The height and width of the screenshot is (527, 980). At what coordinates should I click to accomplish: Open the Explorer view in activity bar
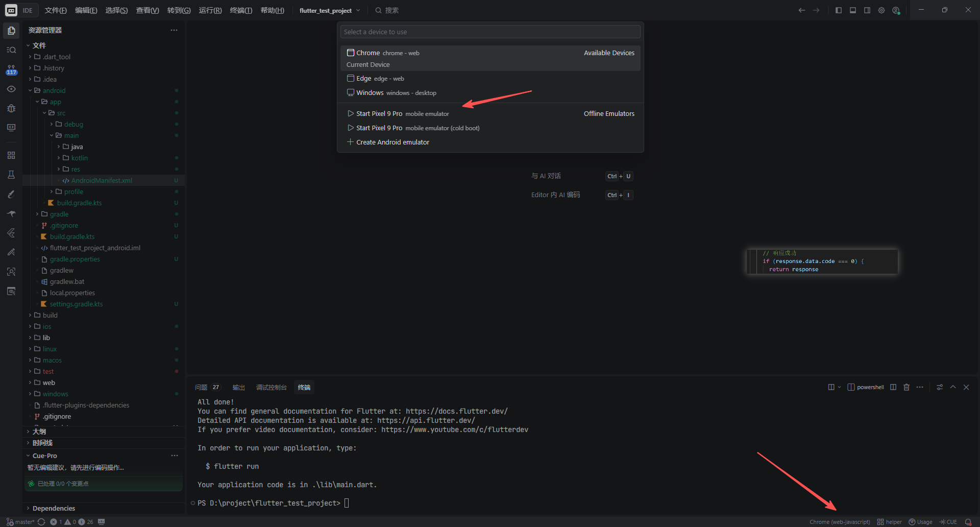[x=11, y=31]
